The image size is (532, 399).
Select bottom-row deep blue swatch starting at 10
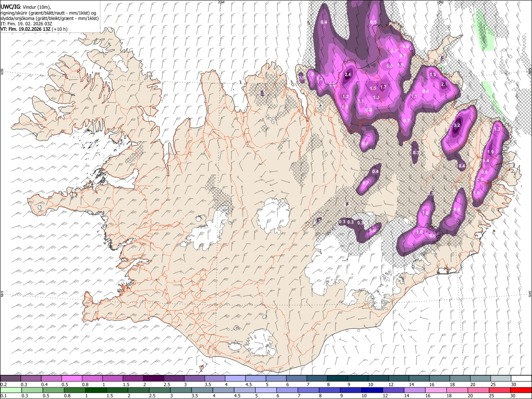[x=372, y=390]
